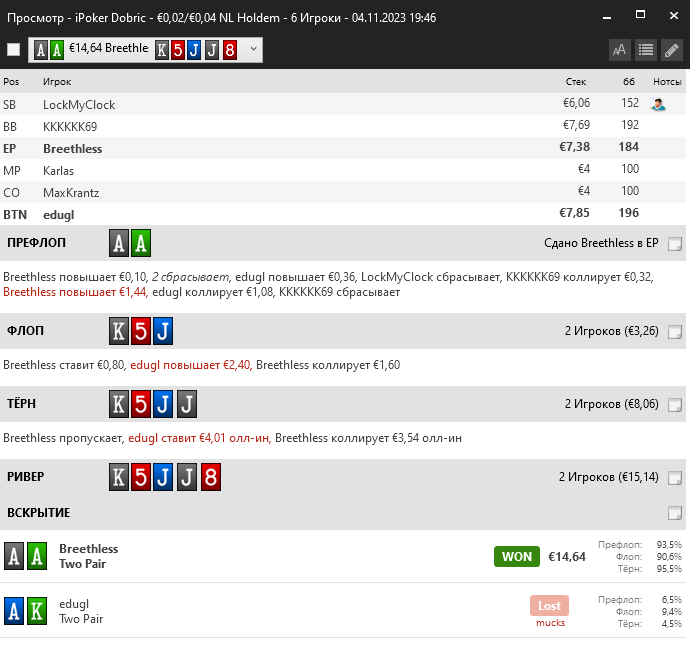This screenshot has width=690, height=651.
Task: Toggle the note box in the ФЛОП row
Action: tap(675, 331)
